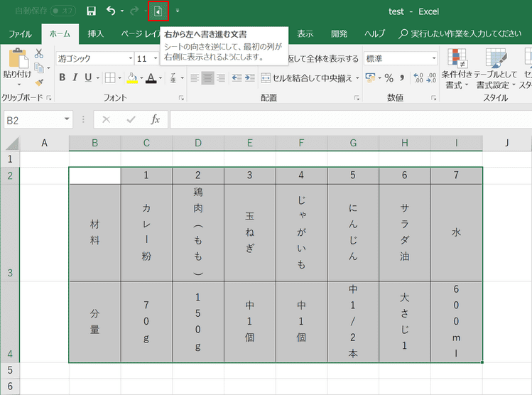Click the formula bar cancel X icon
This screenshot has width=532, height=395.
click(107, 119)
